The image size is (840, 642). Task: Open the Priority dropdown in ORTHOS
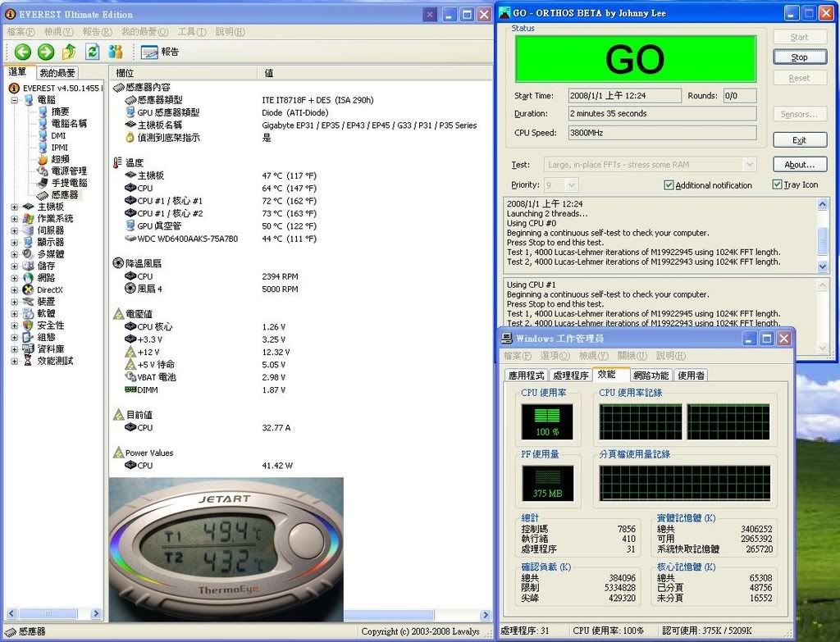coord(571,185)
